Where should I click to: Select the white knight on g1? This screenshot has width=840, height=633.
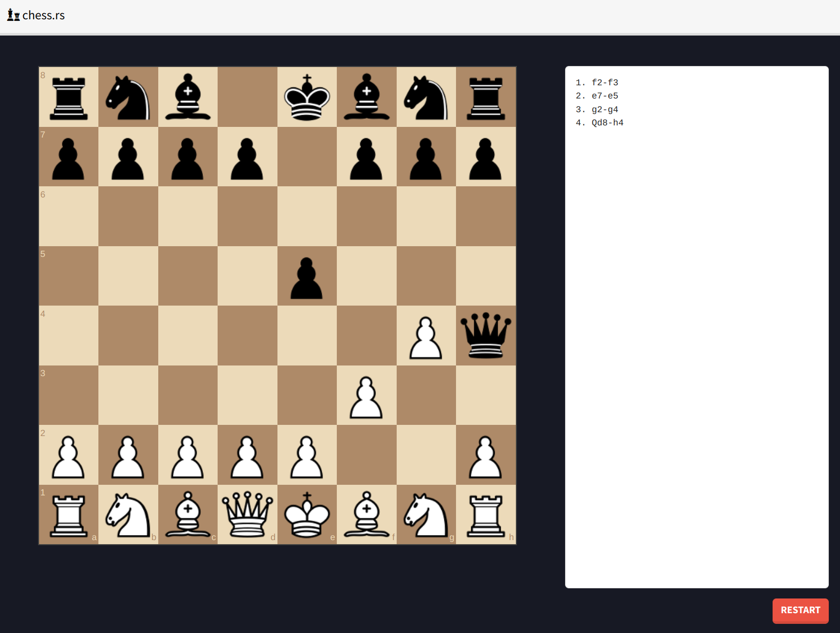click(x=426, y=515)
